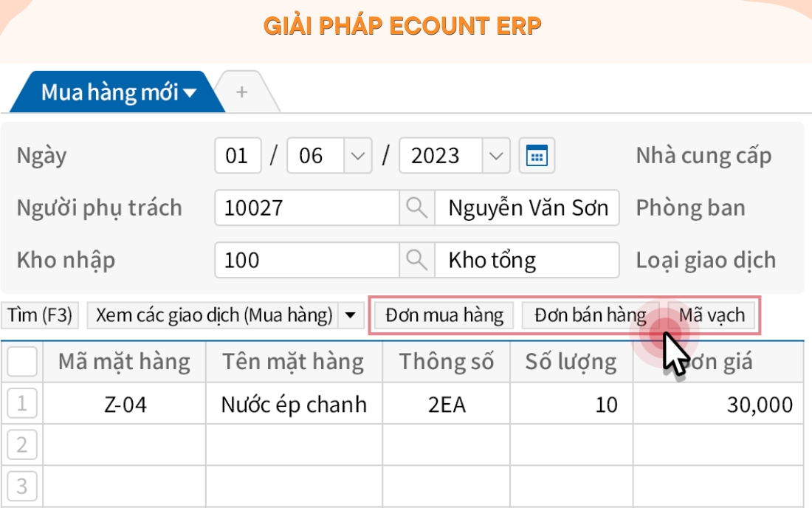This screenshot has height=508, width=812.
Task: Click the person code field 10027
Action: [x=307, y=207]
